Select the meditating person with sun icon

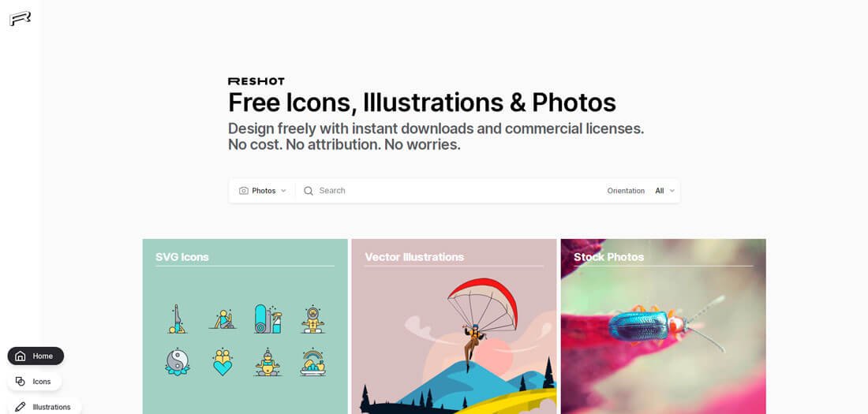tap(312, 319)
